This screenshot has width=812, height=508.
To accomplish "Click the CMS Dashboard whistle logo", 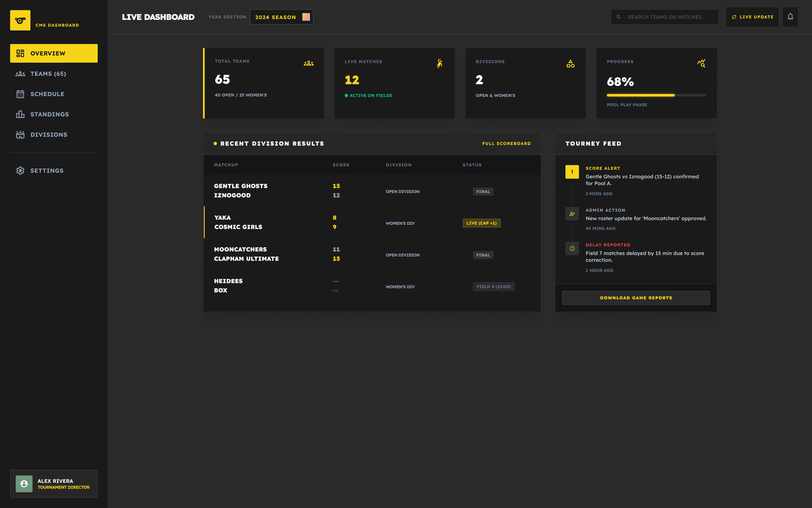I will pyautogui.click(x=20, y=20).
